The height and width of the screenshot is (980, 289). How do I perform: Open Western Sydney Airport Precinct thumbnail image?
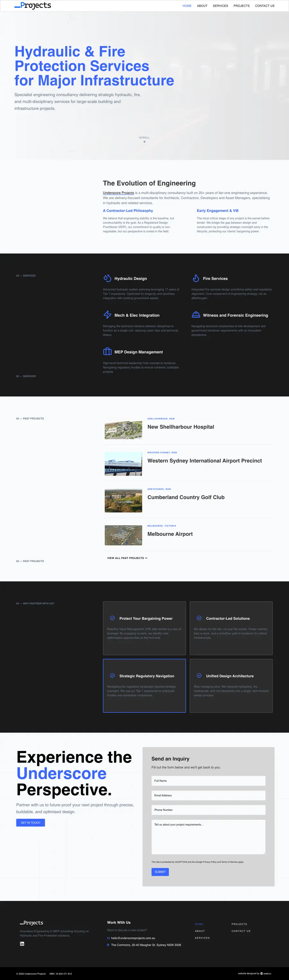point(123,464)
